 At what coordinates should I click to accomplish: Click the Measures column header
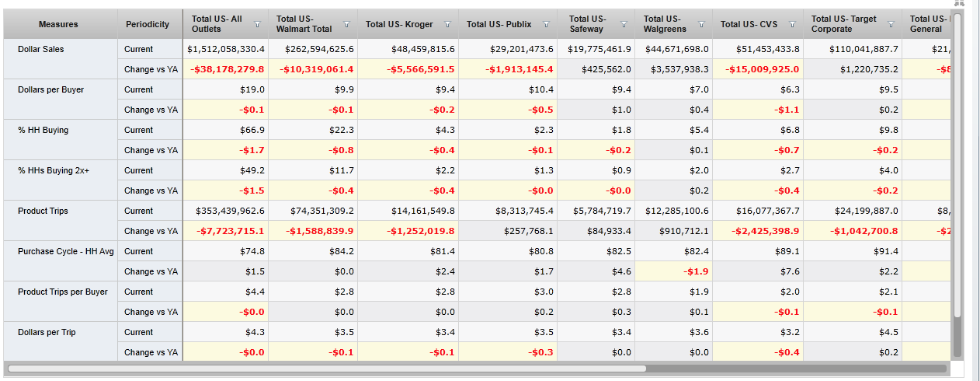(58, 24)
